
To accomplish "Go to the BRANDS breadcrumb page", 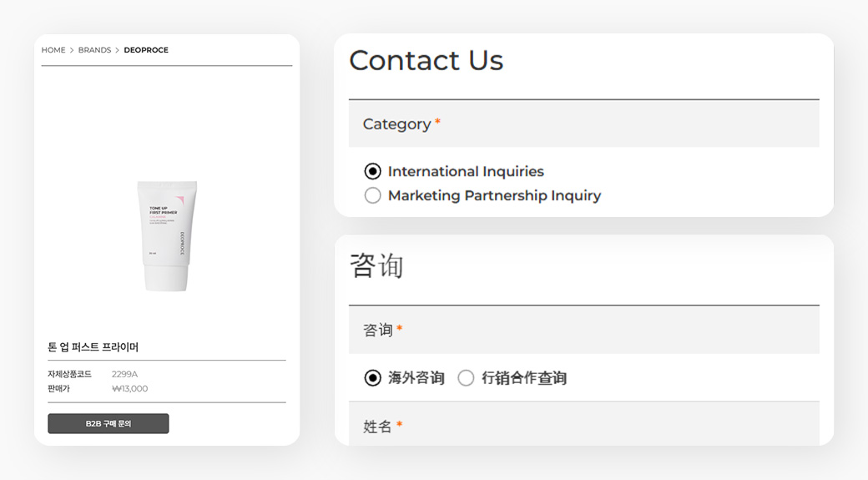I will coord(94,50).
